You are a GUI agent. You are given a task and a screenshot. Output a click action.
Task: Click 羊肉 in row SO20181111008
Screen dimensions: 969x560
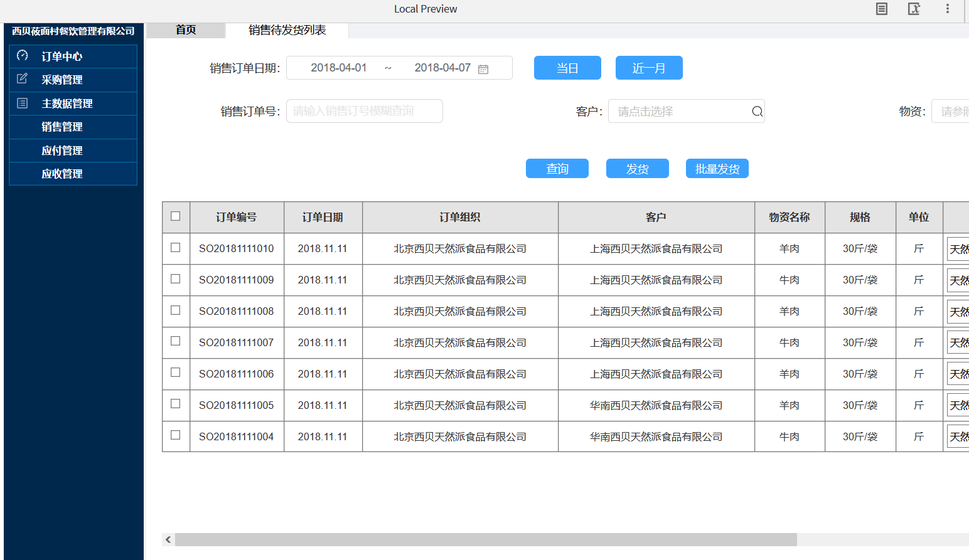[x=790, y=311]
